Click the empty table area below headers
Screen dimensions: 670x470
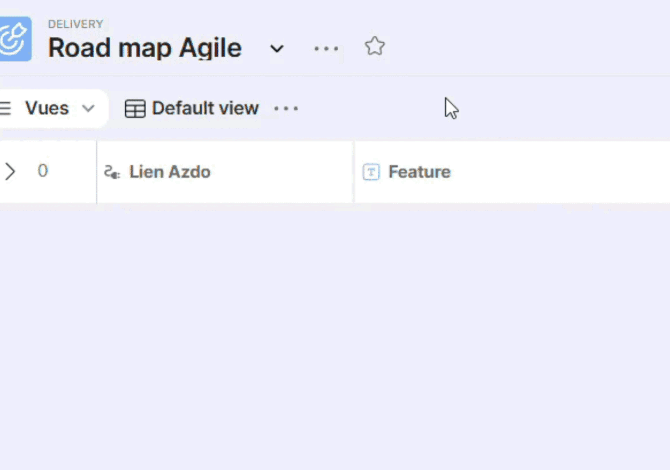[x=335, y=330]
